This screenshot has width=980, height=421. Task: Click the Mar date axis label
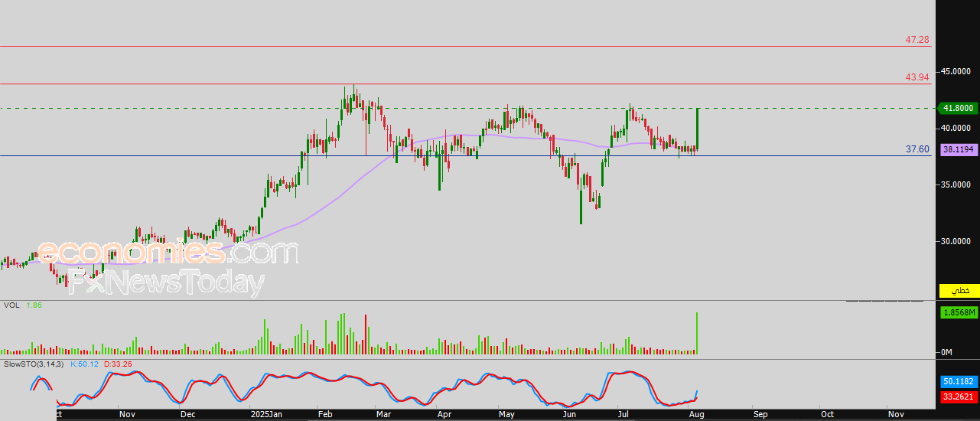pos(384,414)
